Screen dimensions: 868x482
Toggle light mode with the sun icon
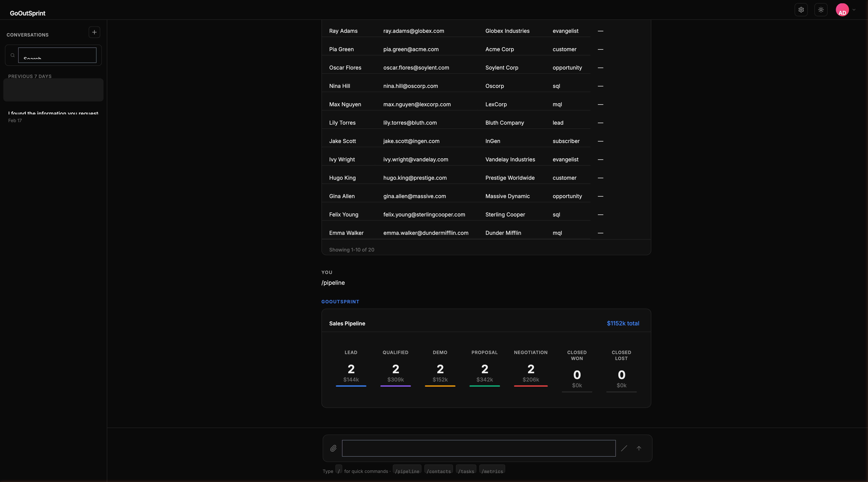[x=821, y=10]
